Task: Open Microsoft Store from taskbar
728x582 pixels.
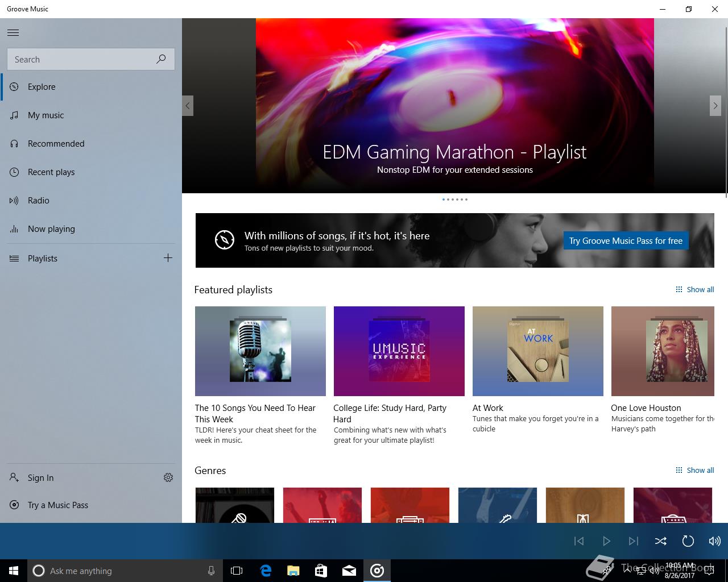Action: point(321,571)
